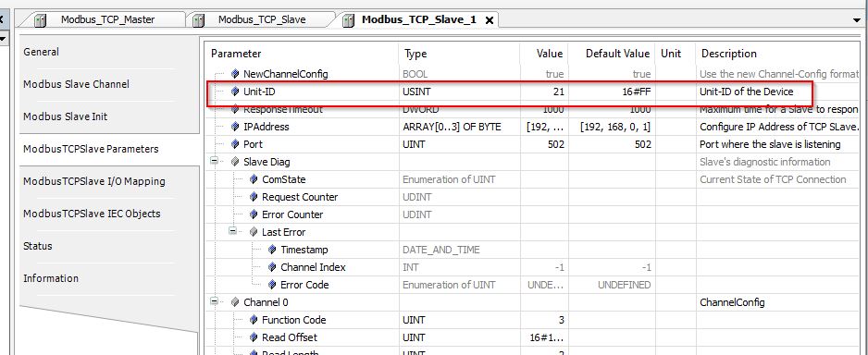The image size is (868, 355).
Task: Click the Error Counter parameter icon
Action: pyautogui.click(x=254, y=214)
